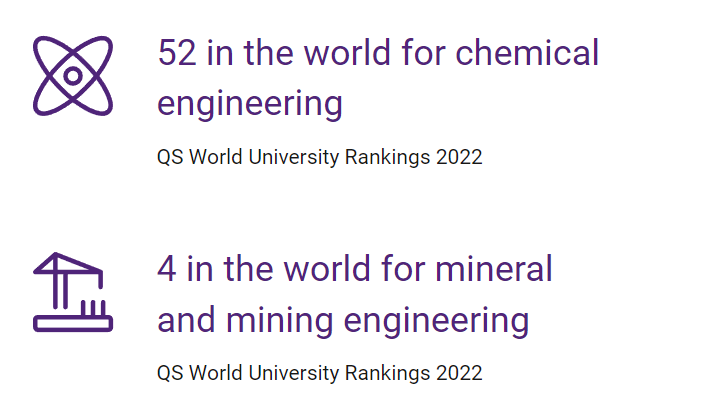The image size is (704, 407).
Task: Click the word 'world' in the chemical heading
Action: [x=348, y=53]
